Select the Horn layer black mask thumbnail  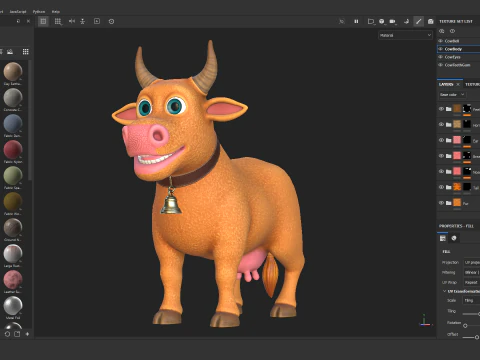click(x=467, y=124)
